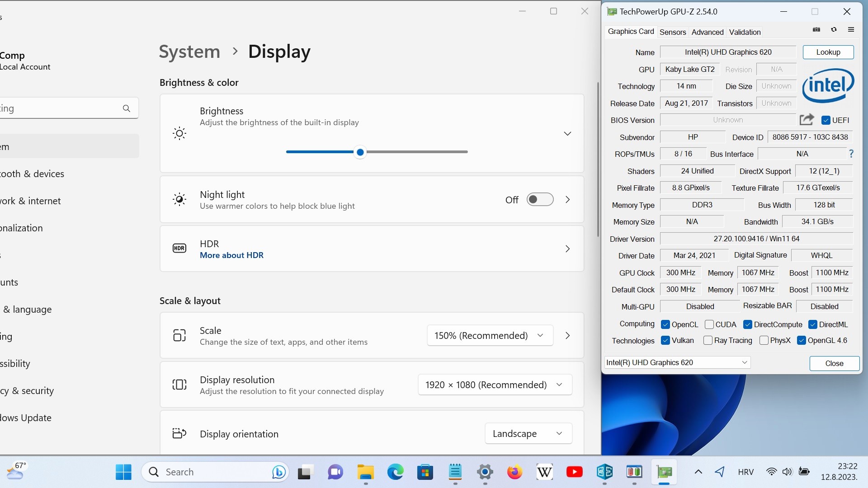868x488 pixels.
Task: Toggle the CUDA checkbox
Action: pyautogui.click(x=709, y=324)
